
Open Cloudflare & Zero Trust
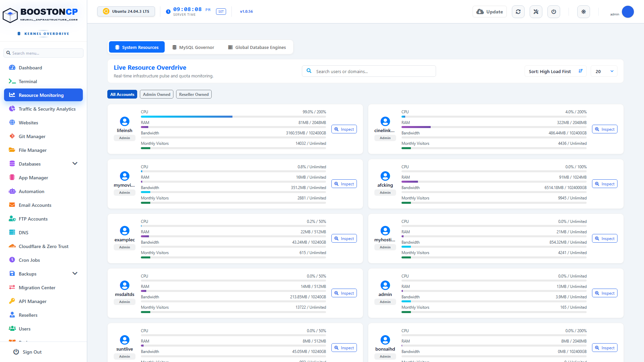point(43,246)
